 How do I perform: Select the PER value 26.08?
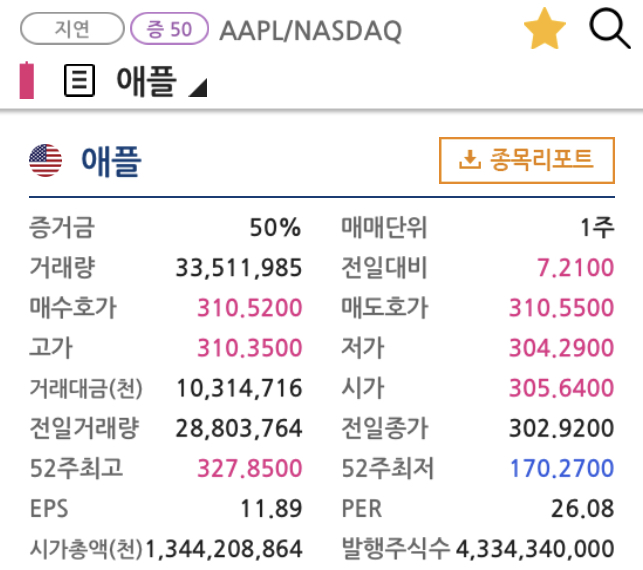(x=582, y=508)
